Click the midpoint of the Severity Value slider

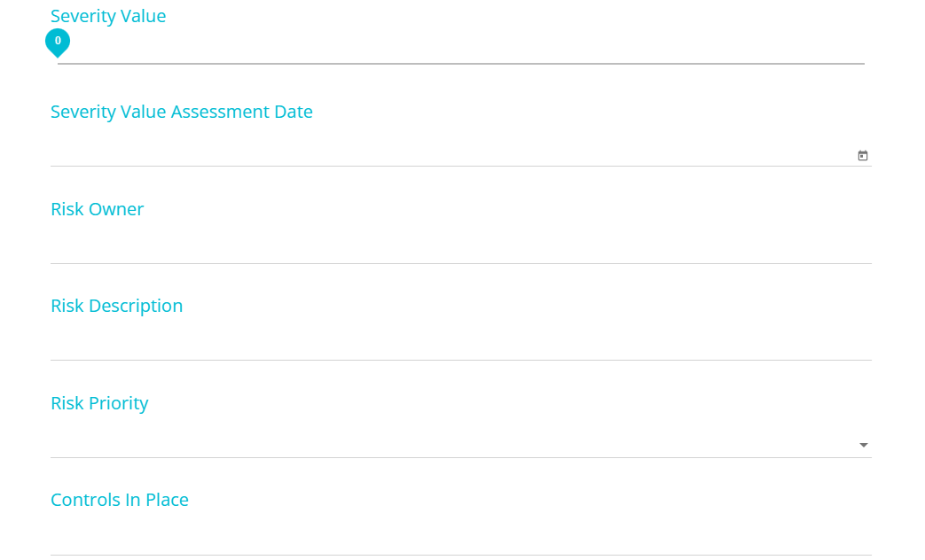click(461, 63)
